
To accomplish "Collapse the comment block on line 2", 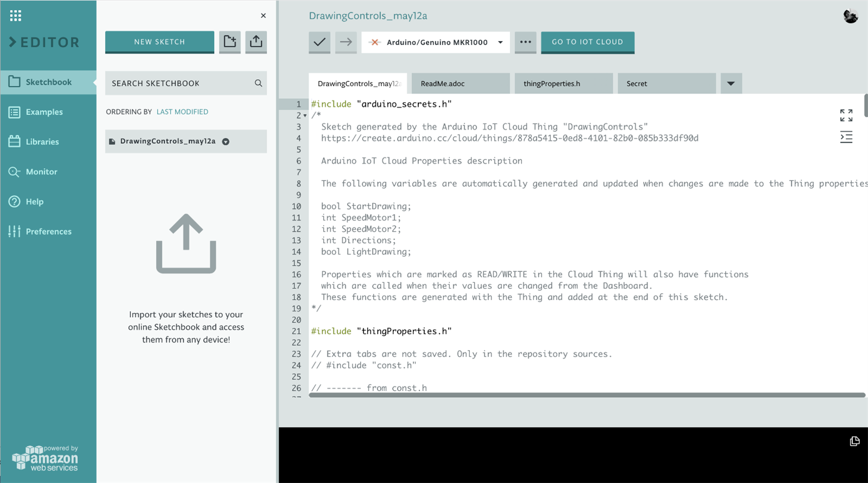I will [x=305, y=116].
